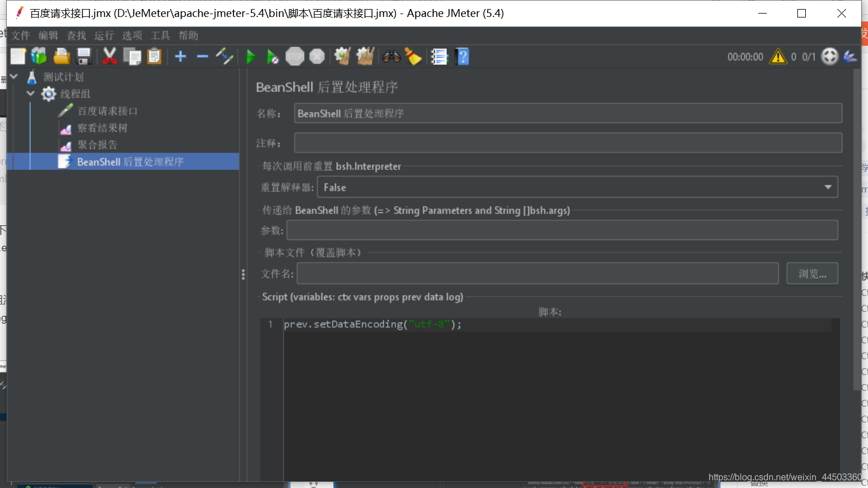This screenshot has height=488, width=868.
Task: Open the 运行 menu
Action: coord(104,36)
